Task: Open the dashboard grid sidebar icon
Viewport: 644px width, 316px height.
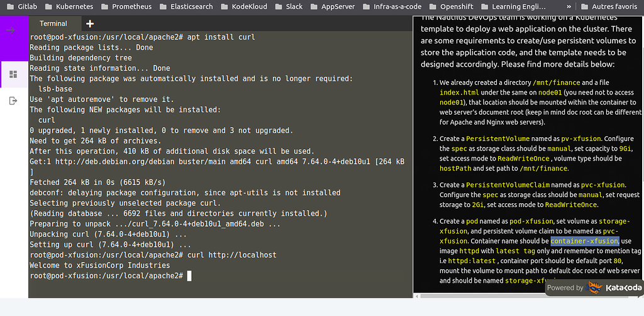Action: click(x=13, y=74)
